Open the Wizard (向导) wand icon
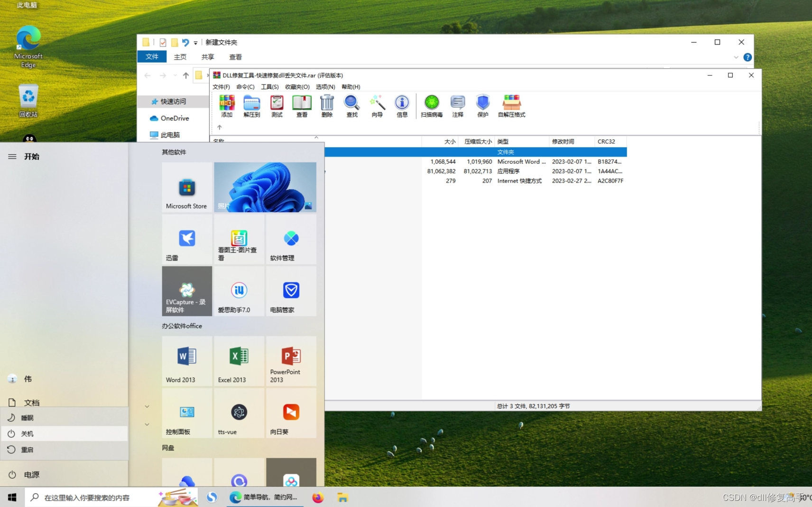 377,106
